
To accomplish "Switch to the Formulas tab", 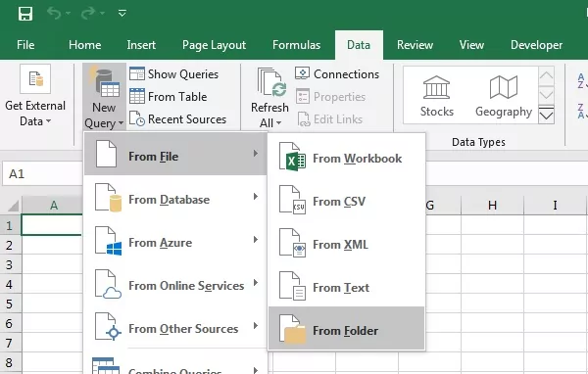I will (x=296, y=45).
